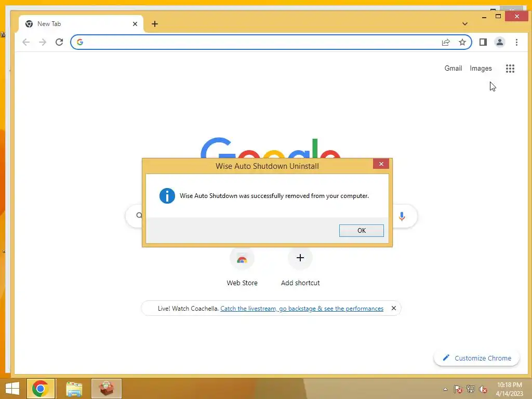The image size is (532, 399).
Task: Minimize the Chrome window
Action: click(484, 17)
